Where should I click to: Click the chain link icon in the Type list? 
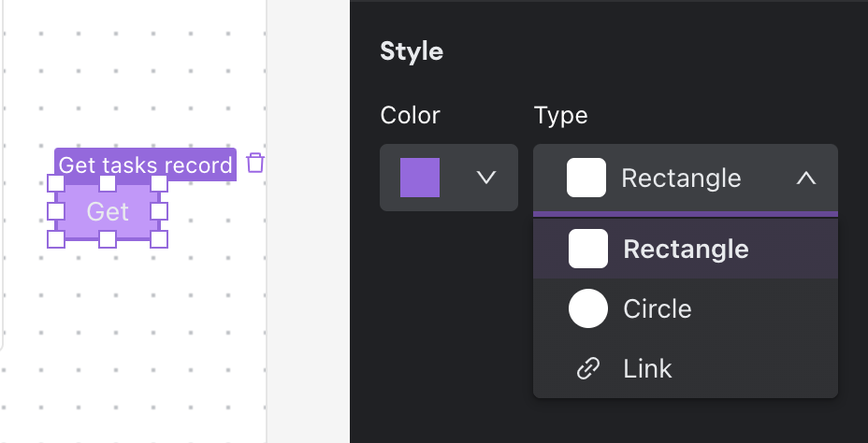587,368
